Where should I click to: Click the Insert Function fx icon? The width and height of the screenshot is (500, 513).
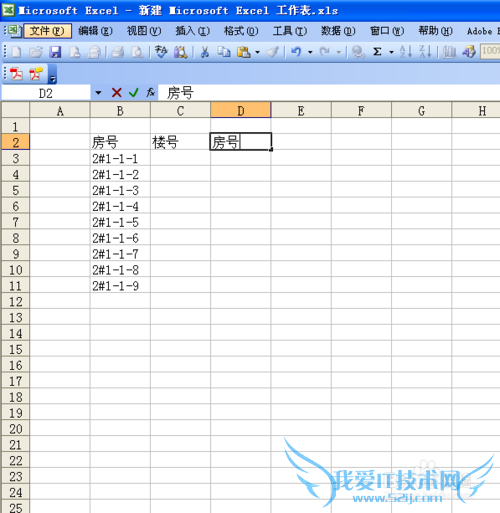point(150,93)
